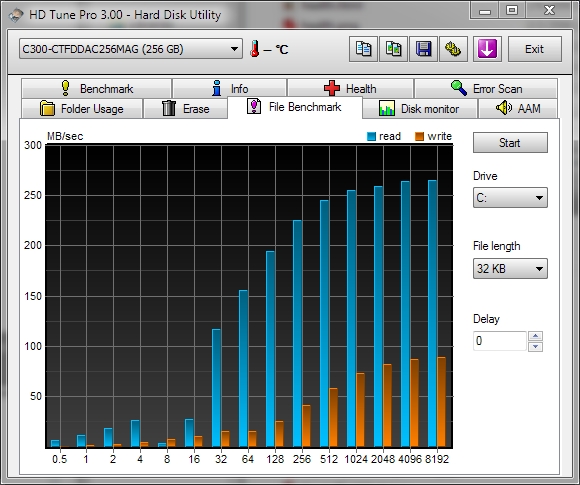Viewport: 580px width, 485px height.
Task: Click the copy text to clipboard icon
Action: point(363,49)
